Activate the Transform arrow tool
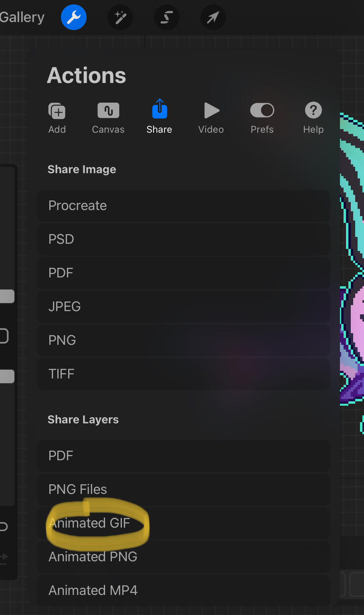Screen dimensions: 364x615 pos(213,17)
